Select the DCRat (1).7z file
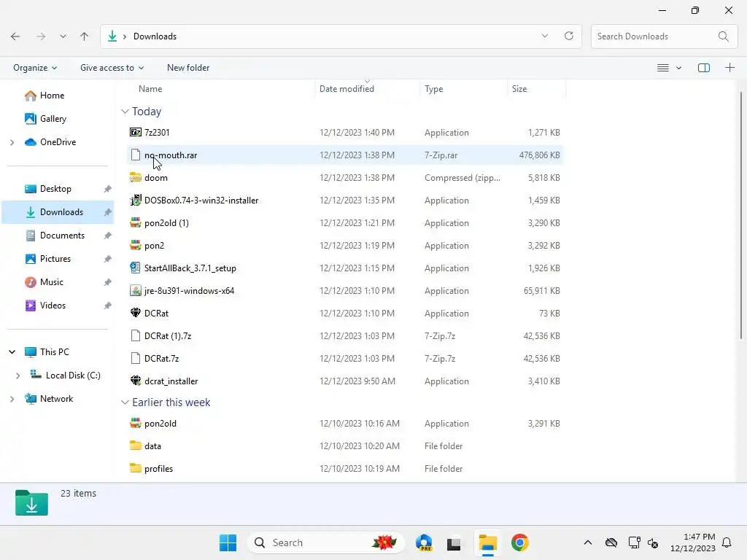This screenshot has height=560, width=747. tap(168, 336)
